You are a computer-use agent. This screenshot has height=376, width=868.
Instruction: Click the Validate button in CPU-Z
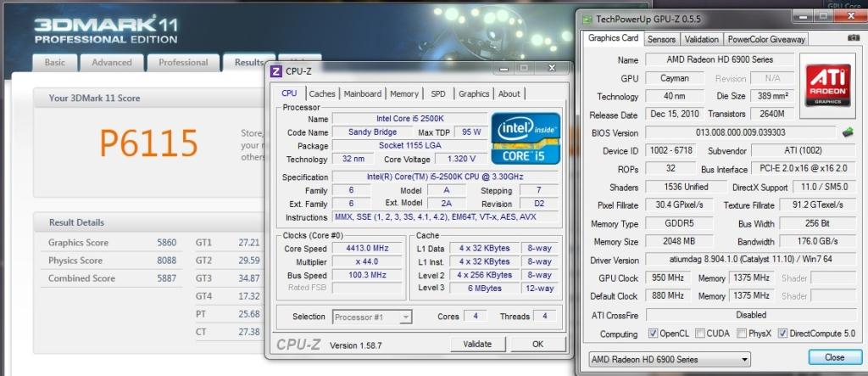point(477,344)
